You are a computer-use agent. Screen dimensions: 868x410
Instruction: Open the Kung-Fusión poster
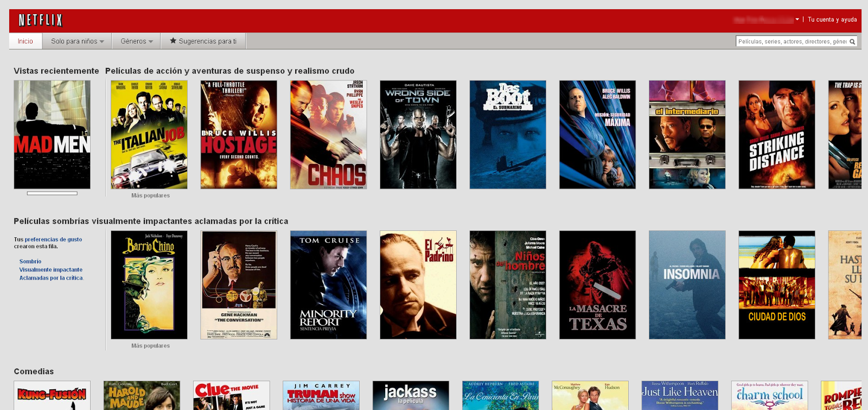pos(52,395)
